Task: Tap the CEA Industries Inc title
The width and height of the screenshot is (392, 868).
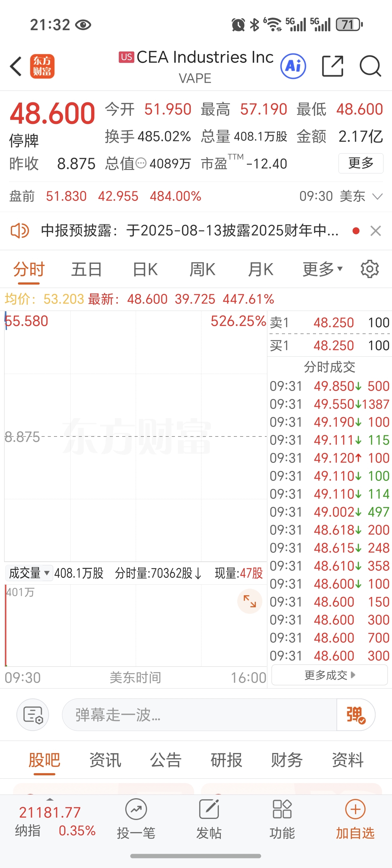Action: point(205,57)
